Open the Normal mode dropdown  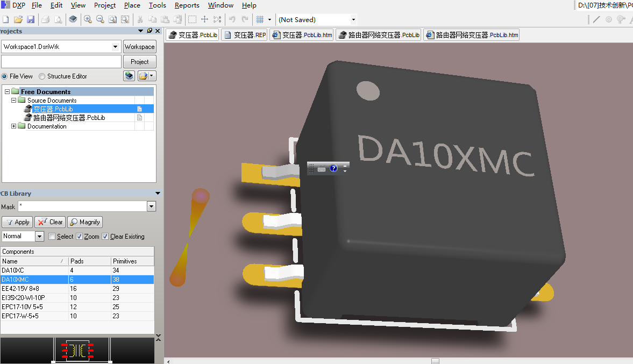coord(39,237)
